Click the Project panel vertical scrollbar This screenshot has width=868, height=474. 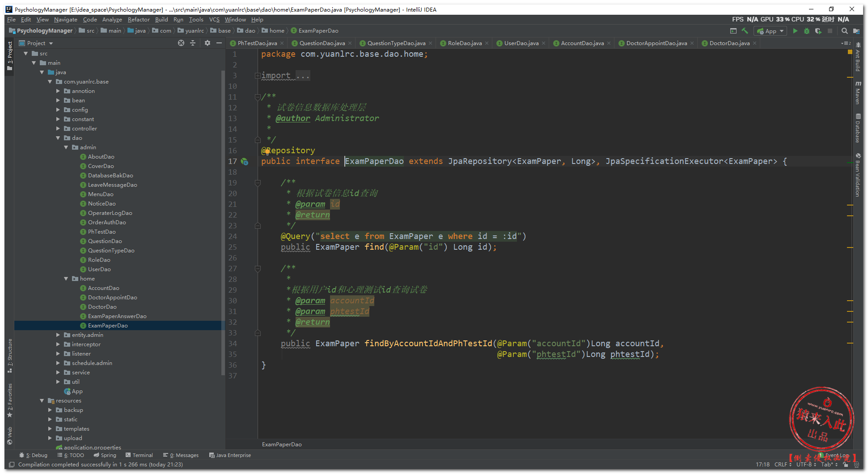point(223,223)
